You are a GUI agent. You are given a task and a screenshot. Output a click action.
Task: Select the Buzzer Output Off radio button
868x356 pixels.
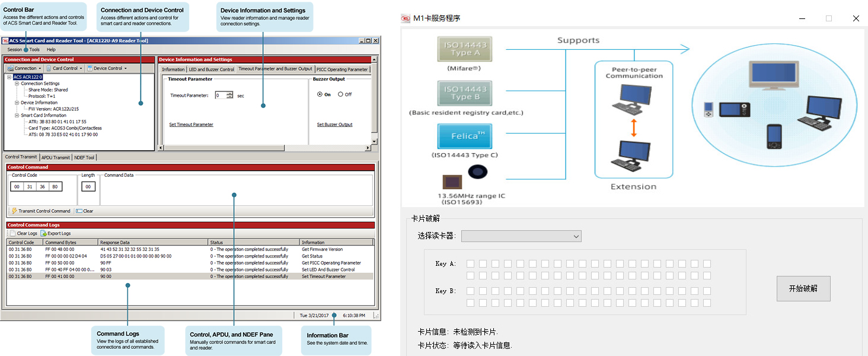tap(340, 94)
